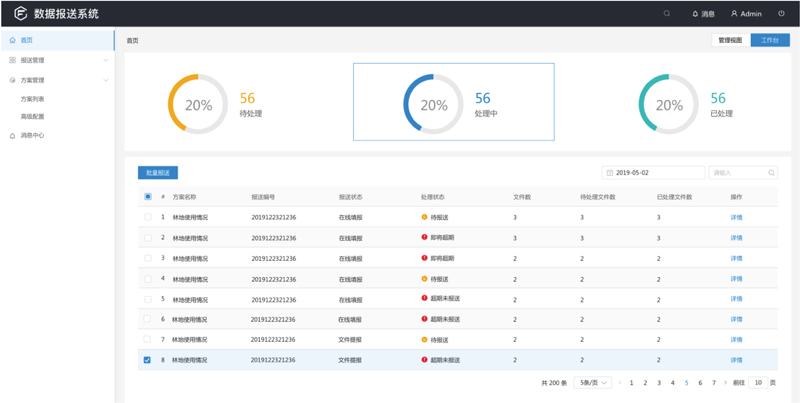Viewport: 800px width, 403px height.
Task: Open 详情 link for row 3
Action: point(736,259)
